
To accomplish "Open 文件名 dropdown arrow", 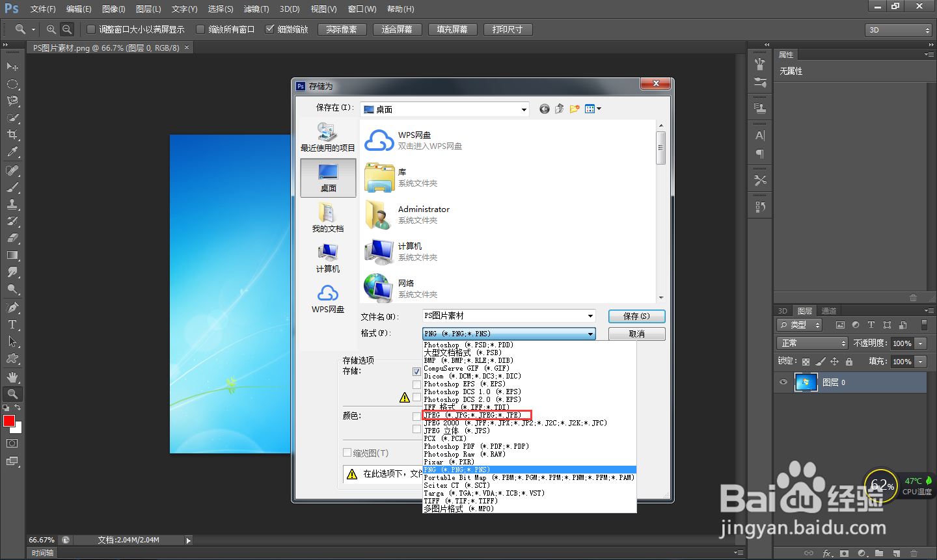I will point(590,316).
